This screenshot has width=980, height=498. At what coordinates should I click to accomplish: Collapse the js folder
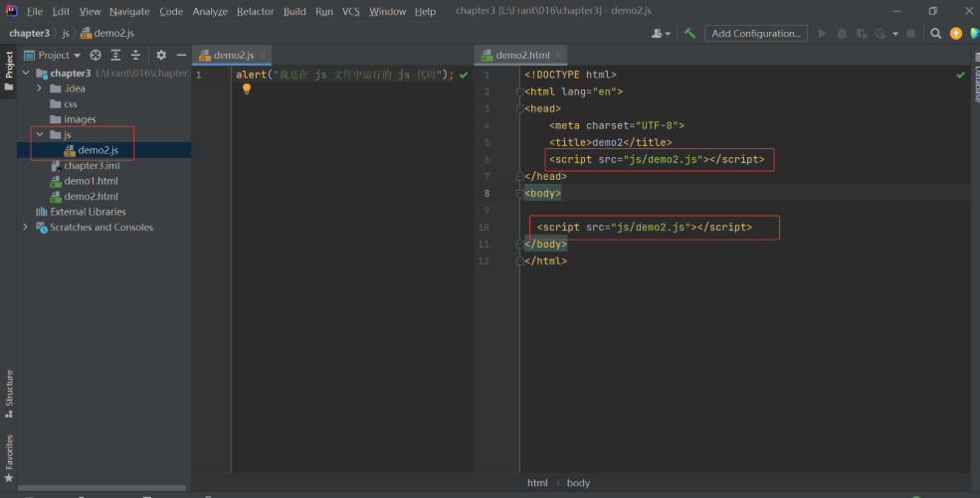pyautogui.click(x=40, y=134)
